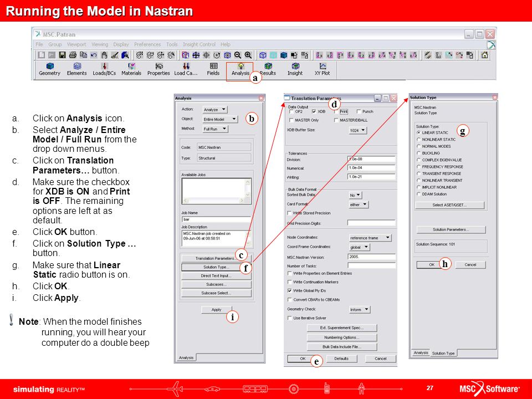Click the Undo toolbar icon
The height and width of the screenshot is (399, 532).
[x=94, y=55]
